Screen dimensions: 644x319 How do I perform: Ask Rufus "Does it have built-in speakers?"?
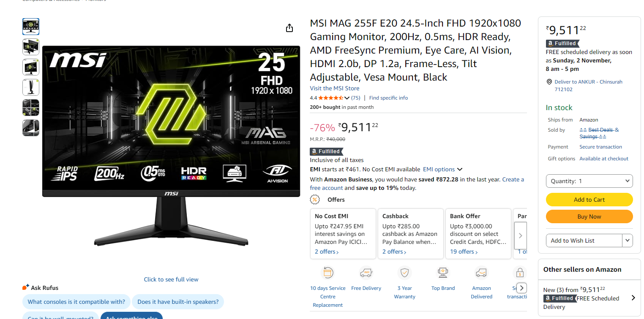pos(178,302)
